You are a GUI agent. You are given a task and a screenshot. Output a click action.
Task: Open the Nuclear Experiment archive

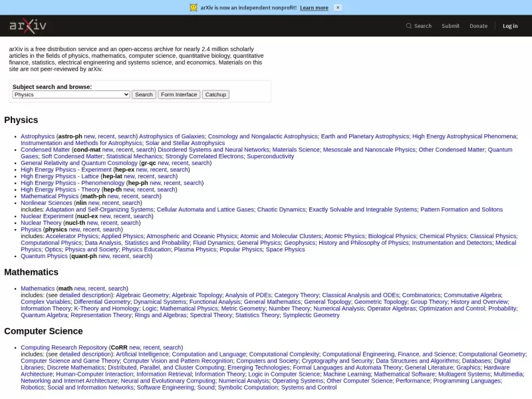(x=47, y=216)
